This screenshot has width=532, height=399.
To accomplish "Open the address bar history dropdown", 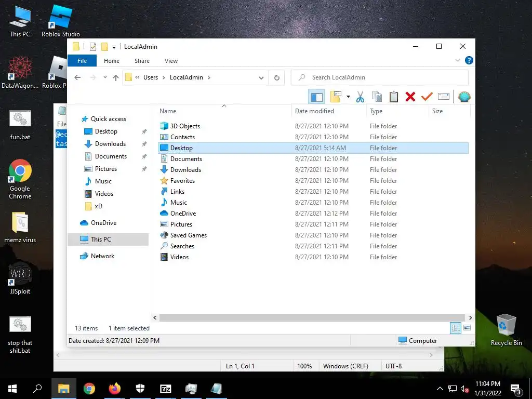I will point(261,78).
